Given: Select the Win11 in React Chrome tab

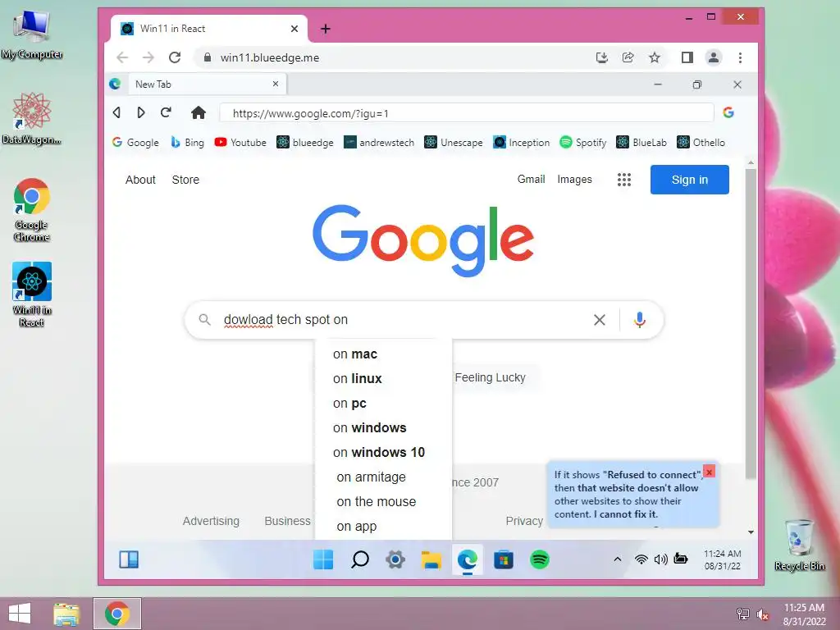Looking at the screenshot, I should (x=209, y=29).
